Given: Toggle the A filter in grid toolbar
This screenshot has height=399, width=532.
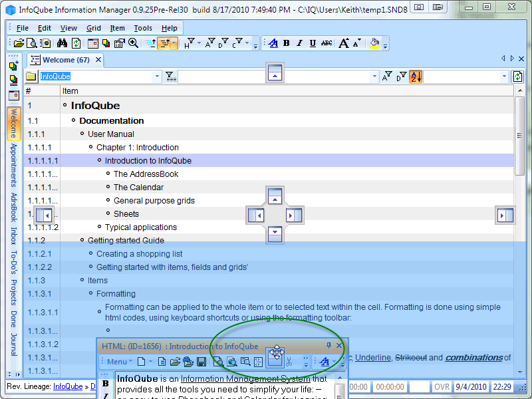Looking at the screenshot, I should point(387,76).
